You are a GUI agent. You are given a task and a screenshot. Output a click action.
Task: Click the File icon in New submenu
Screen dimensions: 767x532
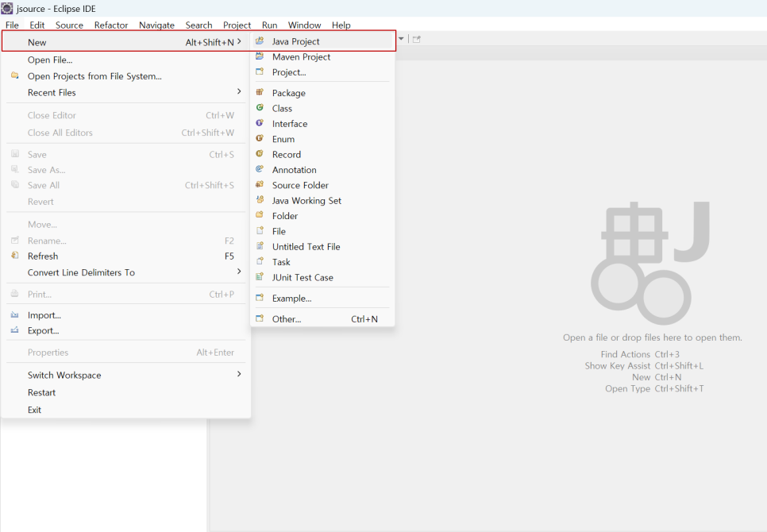(x=260, y=231)
